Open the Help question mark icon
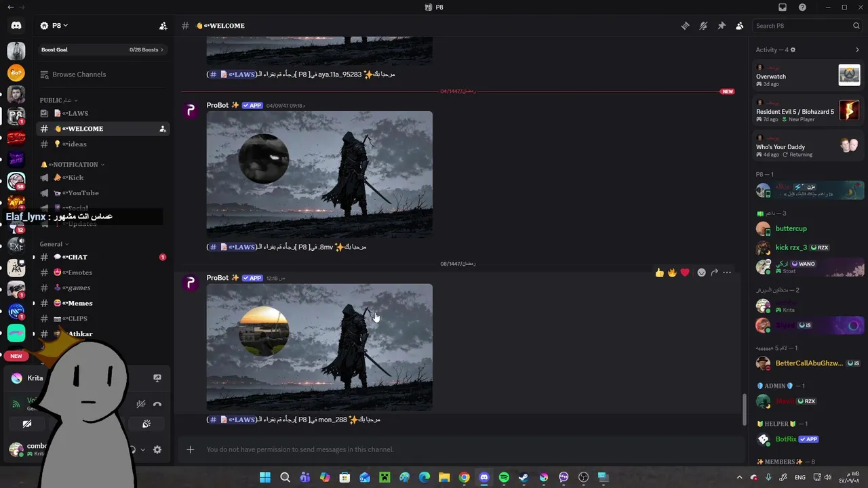This screenshot has height=488, width=868. tap(803, 7)
